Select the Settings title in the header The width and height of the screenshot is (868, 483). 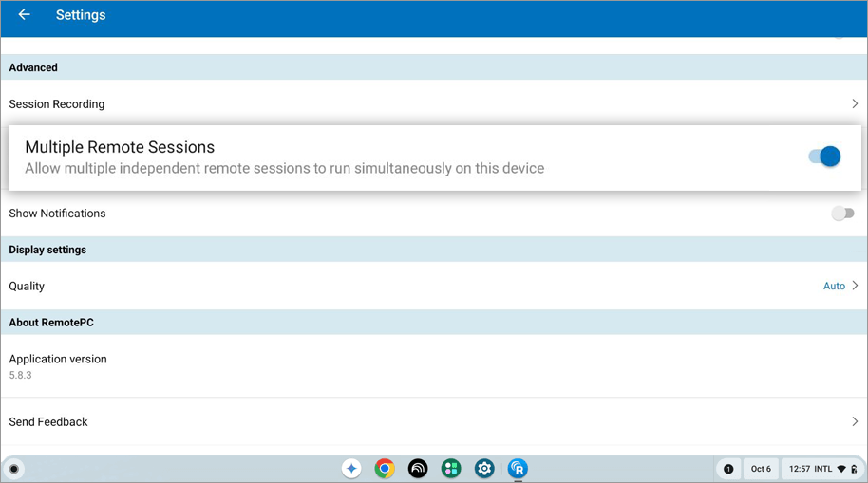(x=81, y=15)
